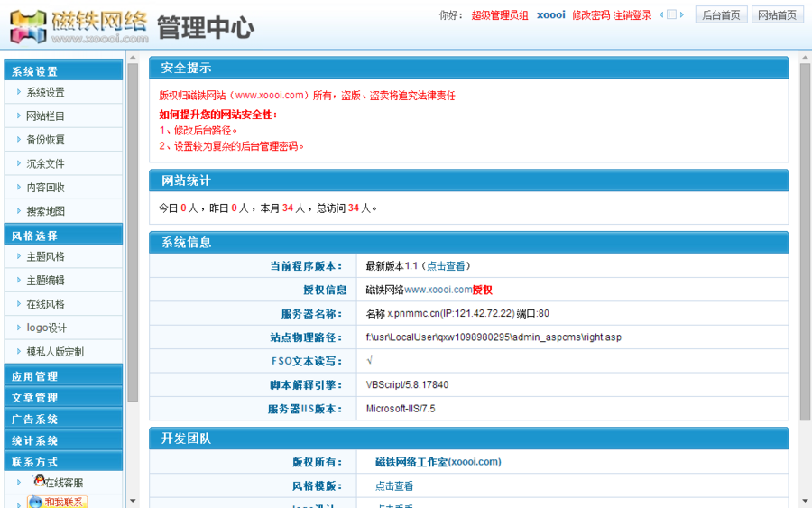Click the QQ penguin icon by 在线客服
The height and width of the screenshot is (508, 812).
click(x=40, y=481)
